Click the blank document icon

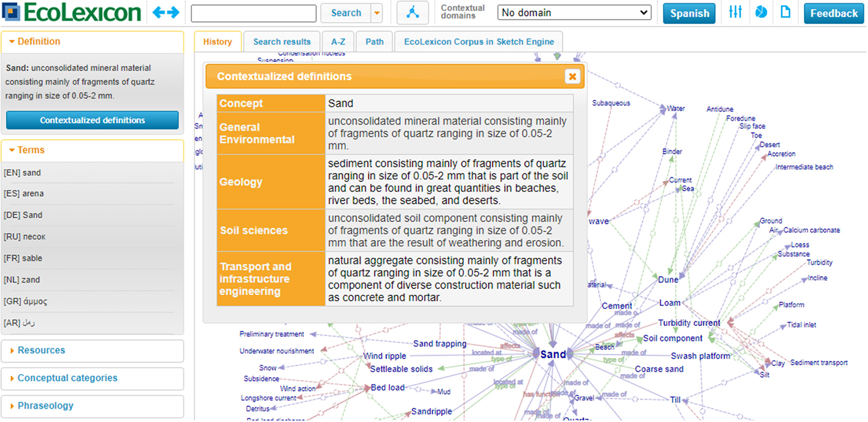pyautogui.click(x=785, y=12)
